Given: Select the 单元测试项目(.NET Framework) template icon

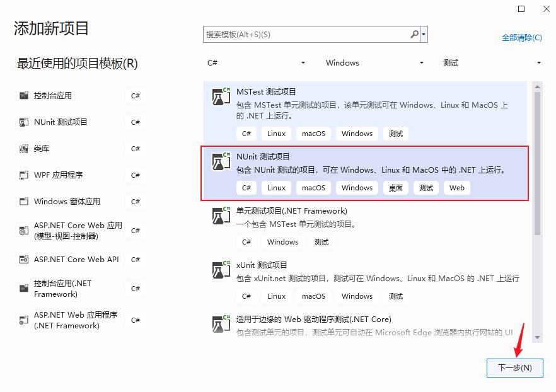Looking at the screenshot, I should coord(221,216).
